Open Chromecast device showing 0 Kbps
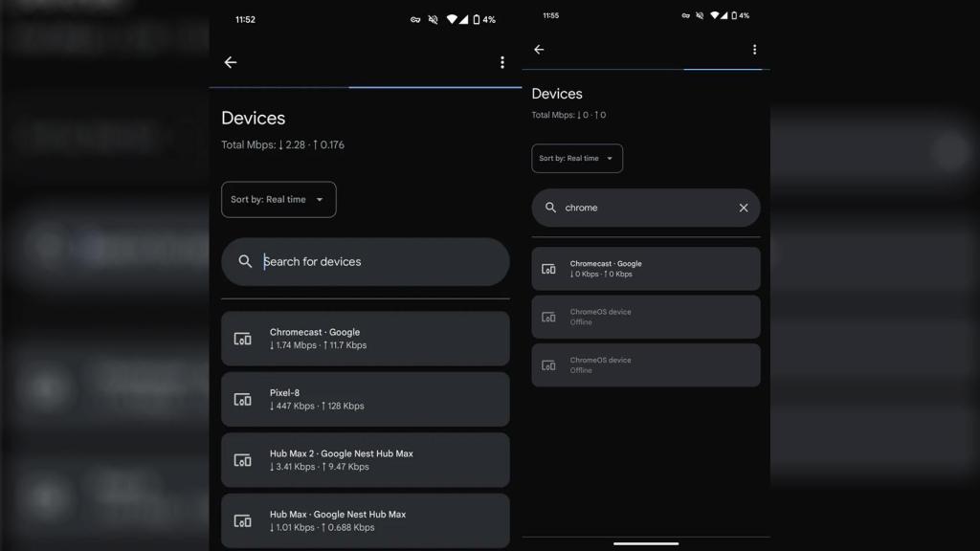This screenshot has width=980, height=551. tap(646, 269)
